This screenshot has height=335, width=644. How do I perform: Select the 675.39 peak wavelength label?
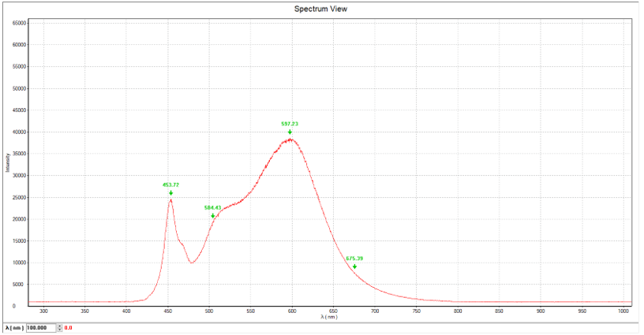click(x=354, y=259)
